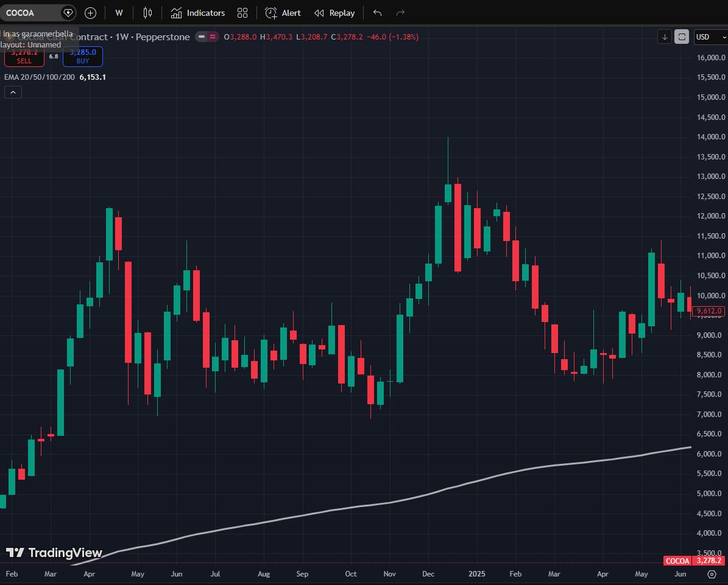This screenshot has width=728, height=585.
Task: Click the H3,470.3 high value in legend
Action: (x=276, y=37)
